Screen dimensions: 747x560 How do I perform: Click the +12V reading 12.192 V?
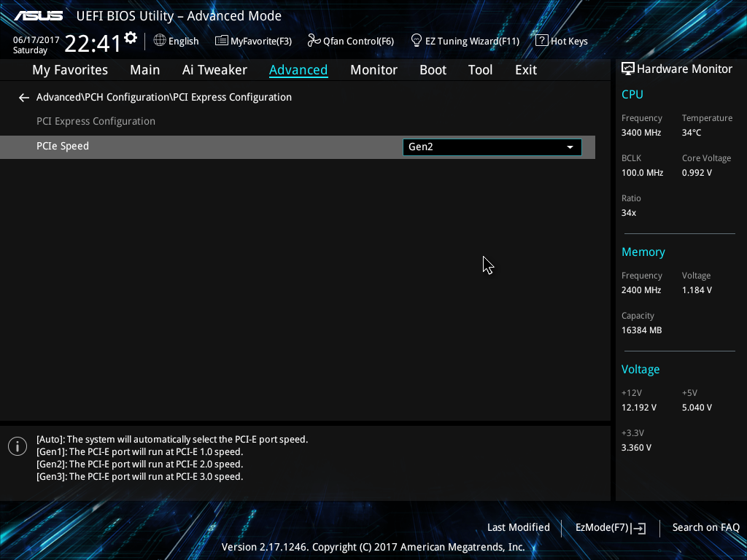pos(639,408)
